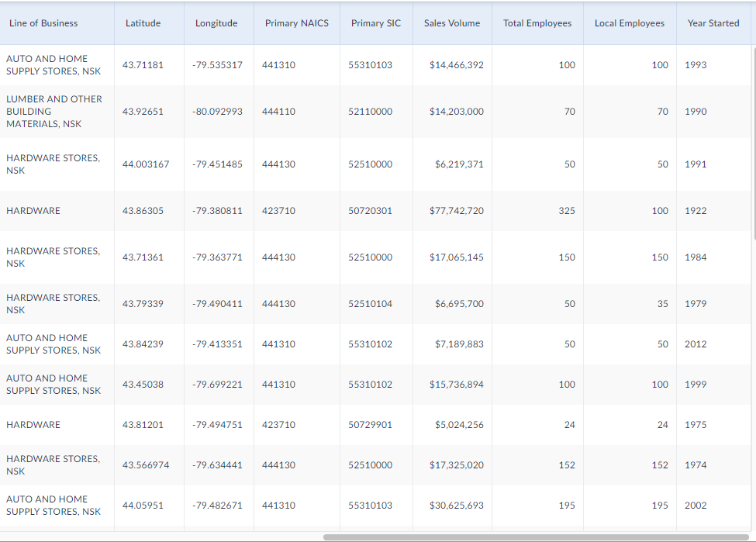Click the Primary SIC column header
This screenshot has width=756, height=542.
[x=376, y=23]
